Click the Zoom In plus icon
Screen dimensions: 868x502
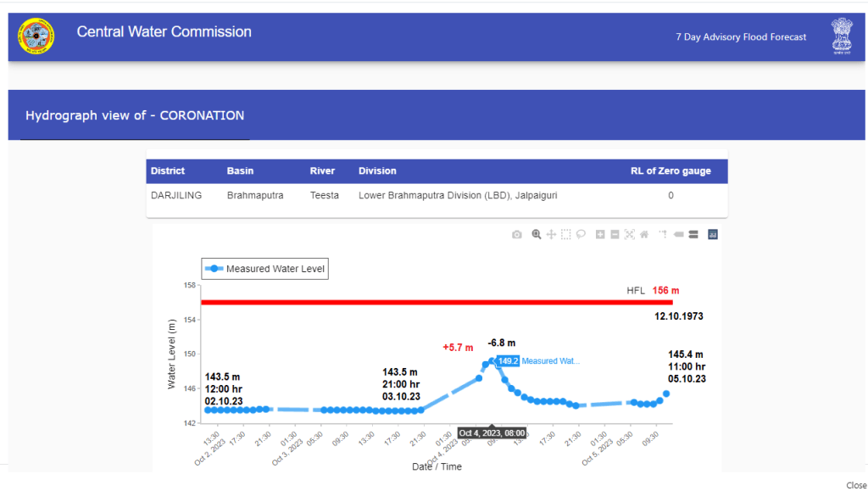600,235
